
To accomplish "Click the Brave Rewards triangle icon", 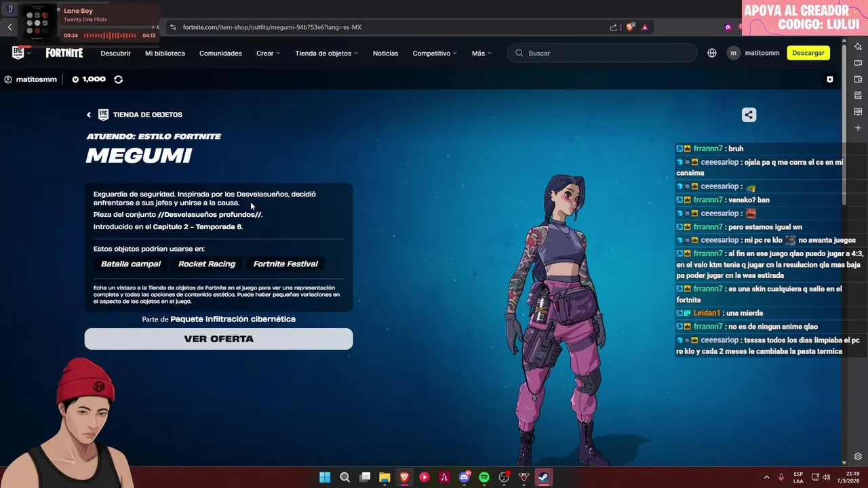I will pos(644,27).
